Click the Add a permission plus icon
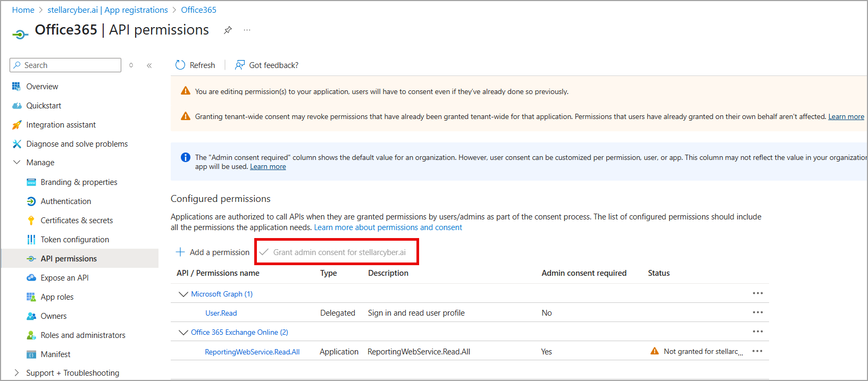The height and width of the screenshot is (381, 868). coord(180,252)
